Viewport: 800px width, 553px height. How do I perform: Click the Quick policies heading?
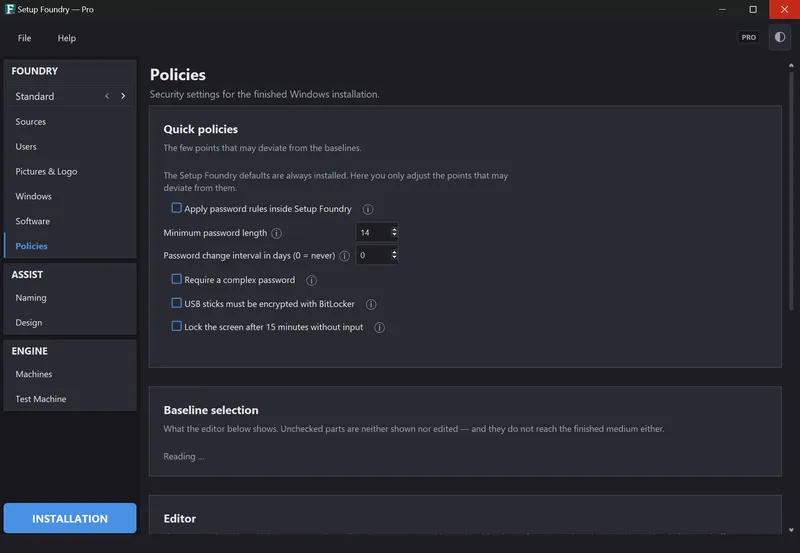click(x=201, y=129)
